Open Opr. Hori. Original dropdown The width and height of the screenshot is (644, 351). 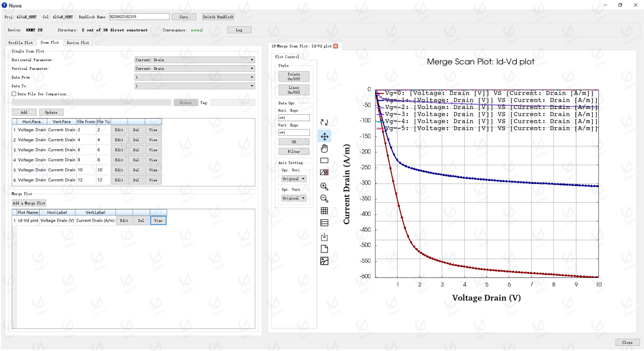[294, 179]
